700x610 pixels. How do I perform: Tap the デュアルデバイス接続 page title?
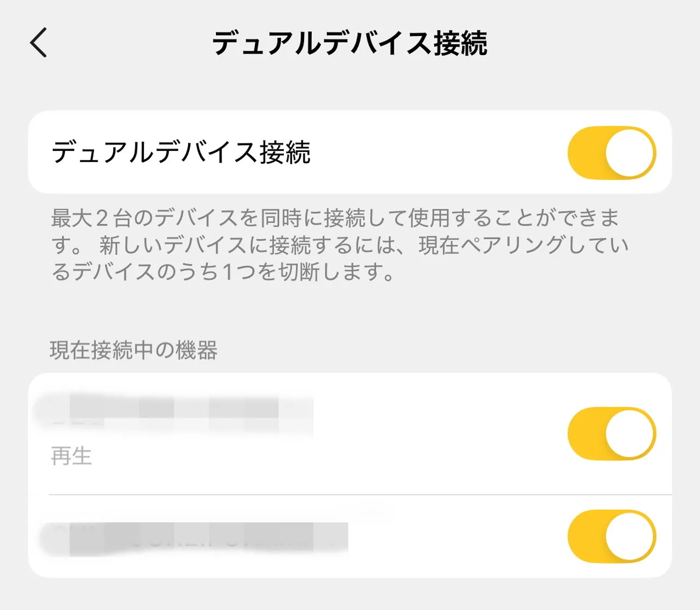[x=349, y=43]
